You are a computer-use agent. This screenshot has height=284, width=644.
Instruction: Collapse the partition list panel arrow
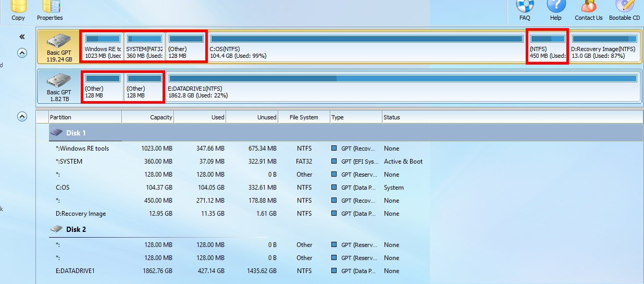click(x=22, y=117)
